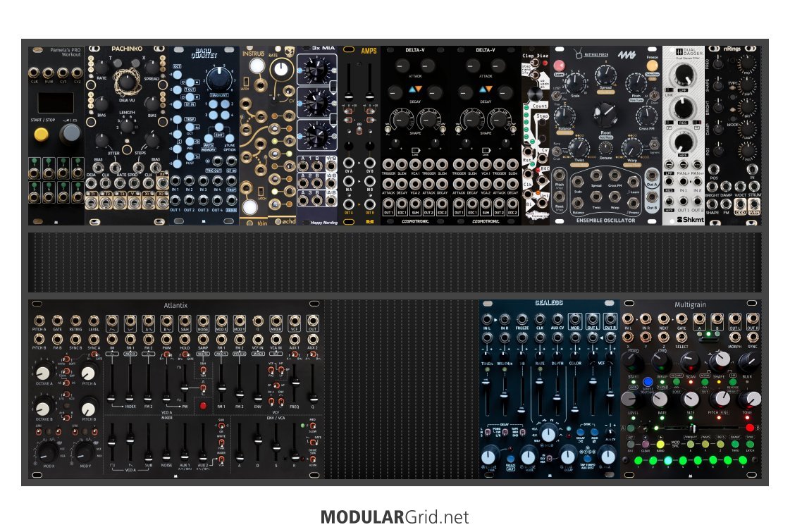Click the FREQ slider in Atlantix VCF
The width and height of the screenshot is (790, 532).
[295, 383]
